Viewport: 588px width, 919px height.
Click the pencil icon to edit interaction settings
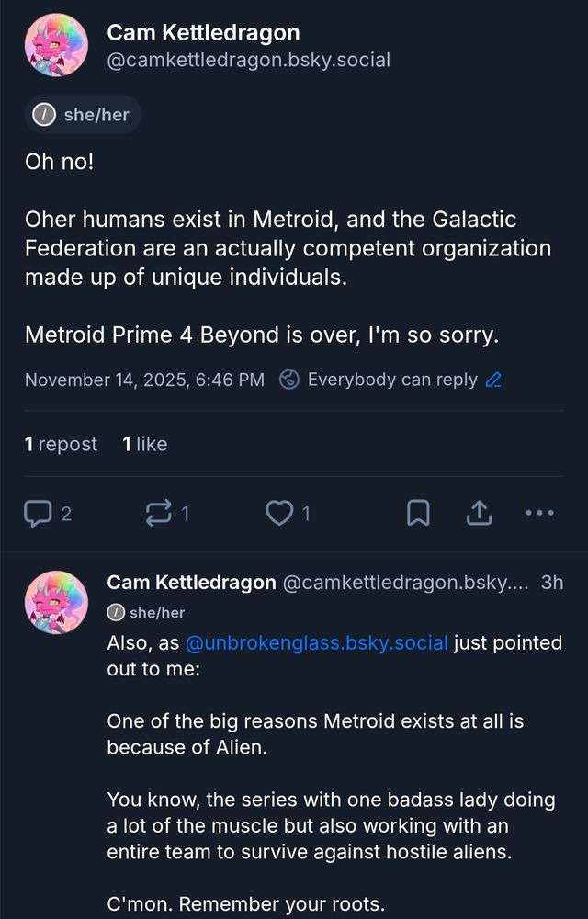point(493,380)
